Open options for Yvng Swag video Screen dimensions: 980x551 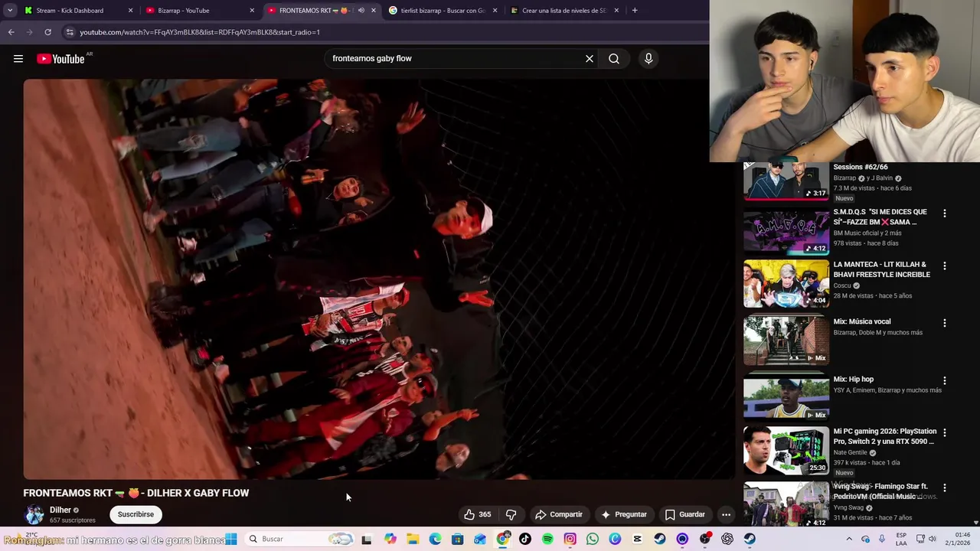[x=944, y=487]
